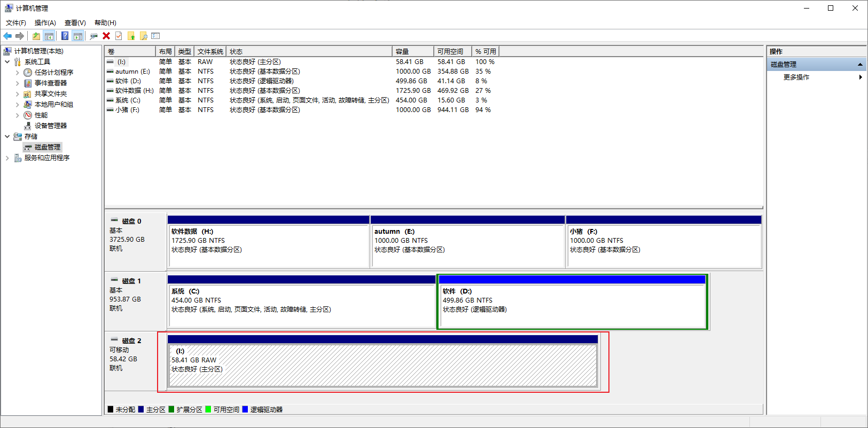Click the 本地用户和组 icon in tree
Viewport: 868px width, 428px height.
pyautogui.click(x=28, y=105)
